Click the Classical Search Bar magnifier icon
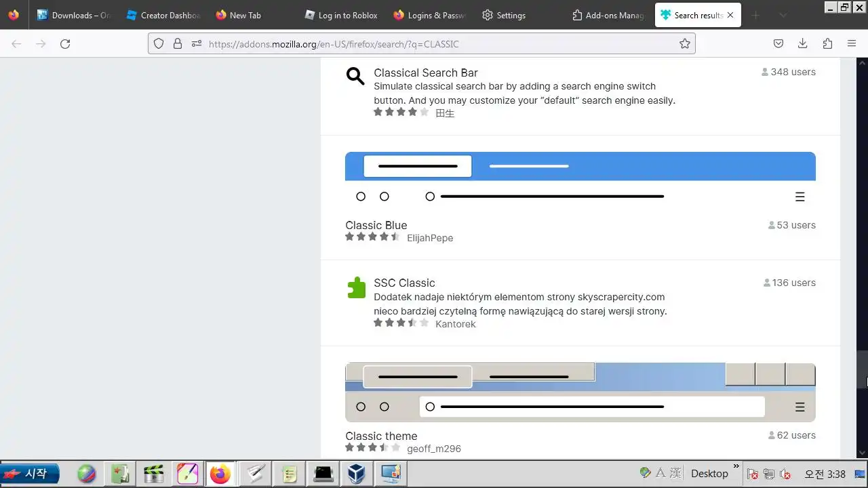Viewport: 868px width, 488px height. coord(355,76)
